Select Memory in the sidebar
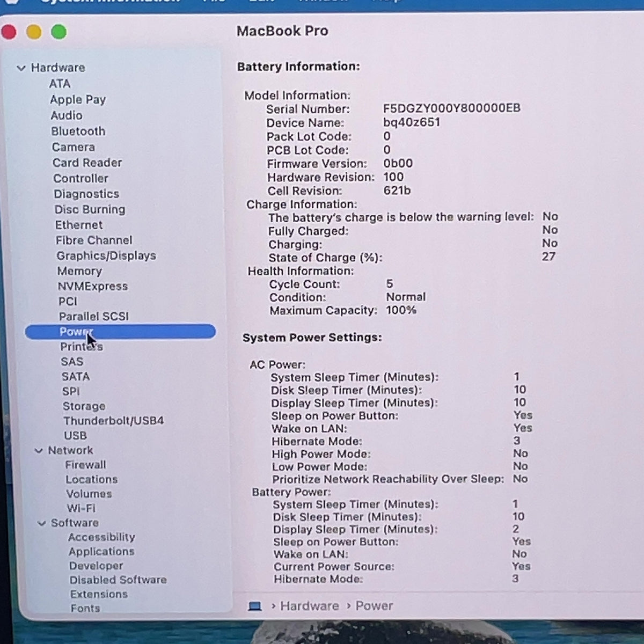 click(x=79, y=271)
